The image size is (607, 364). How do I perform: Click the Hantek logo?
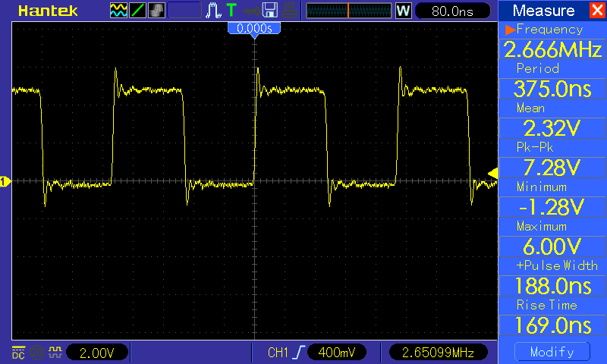pyautogui.click(x=48, y=11)
